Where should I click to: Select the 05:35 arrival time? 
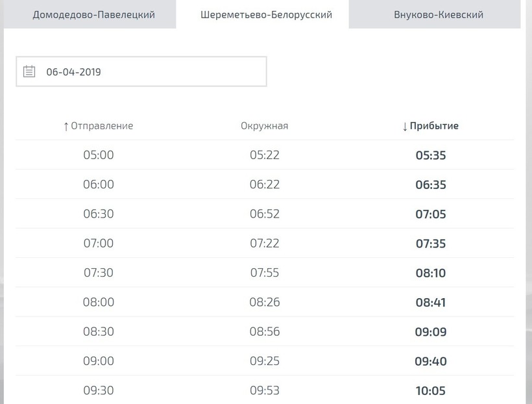[431, 155]
